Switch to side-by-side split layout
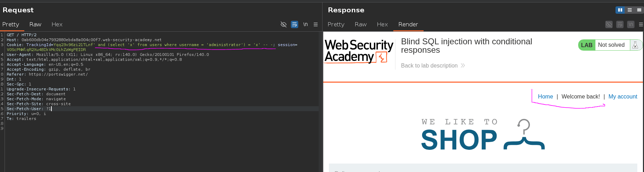The height and width of the screenshot is (172, 644). [x=620, y=10]
